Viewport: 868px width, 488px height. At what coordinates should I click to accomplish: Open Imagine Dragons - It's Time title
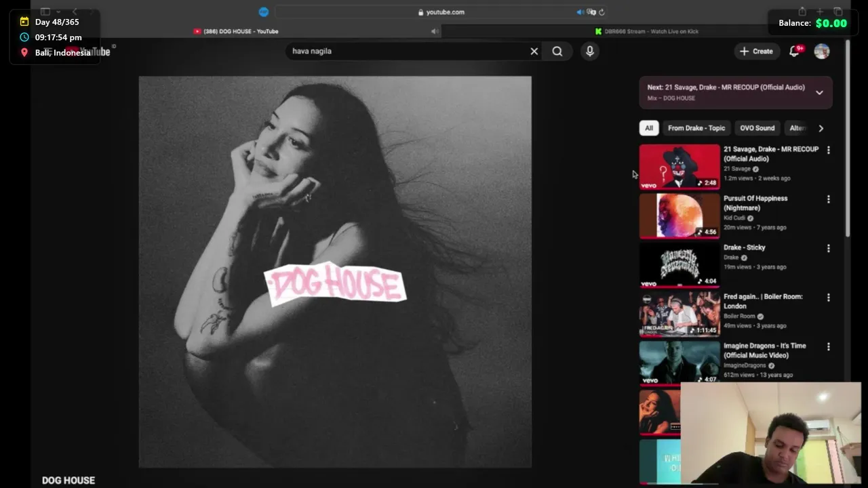coord(764,350)
